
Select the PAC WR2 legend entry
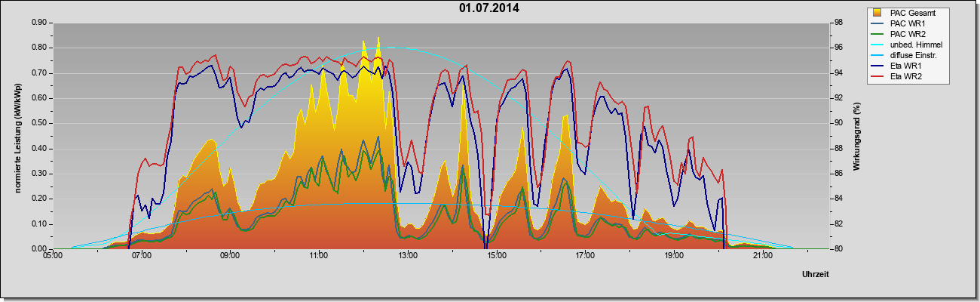900,34
